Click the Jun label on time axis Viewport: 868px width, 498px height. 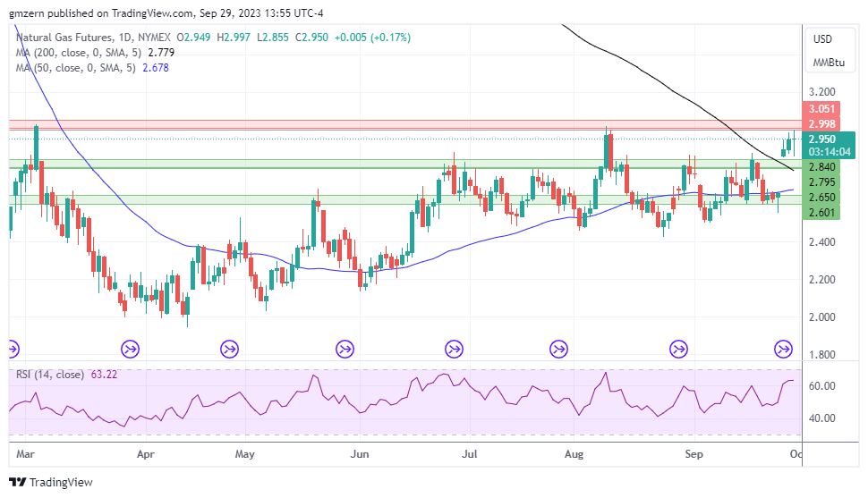(360, 454)
